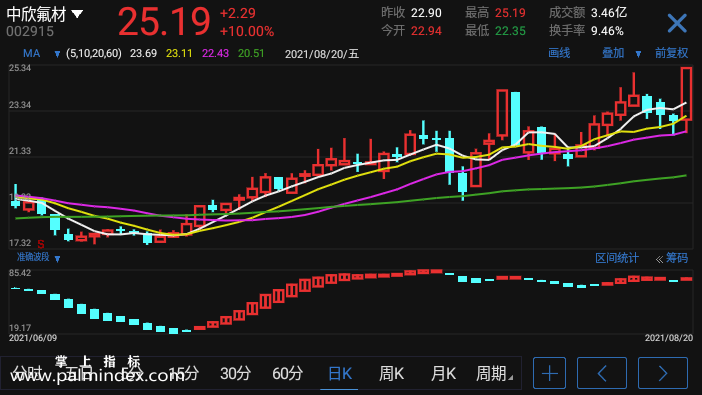Click the plus zoom-in button

pyautogui.click(x=549, y=373)
